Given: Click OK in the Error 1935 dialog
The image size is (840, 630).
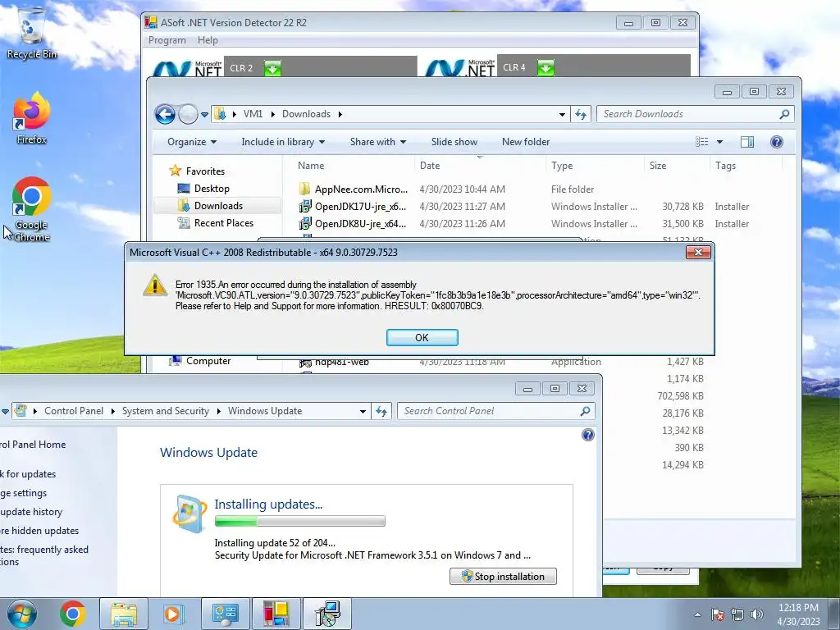Looking at the screenshot, I should 422,337.
